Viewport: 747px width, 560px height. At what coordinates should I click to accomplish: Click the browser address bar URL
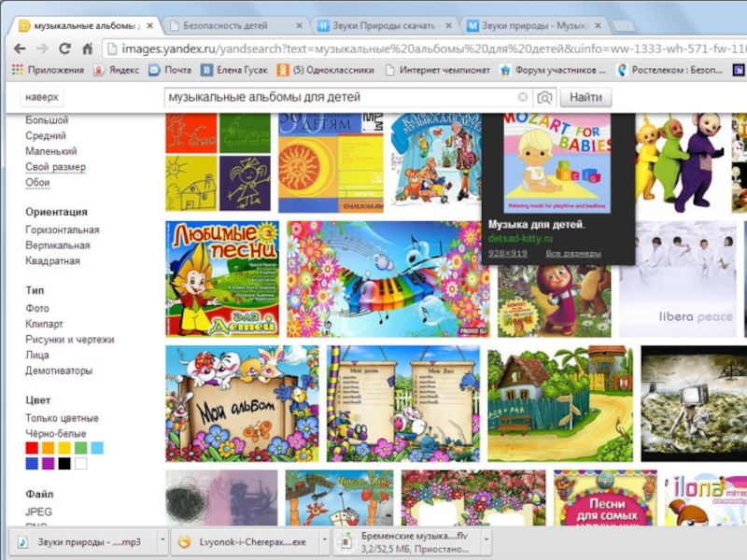click(x=429, y=49)
